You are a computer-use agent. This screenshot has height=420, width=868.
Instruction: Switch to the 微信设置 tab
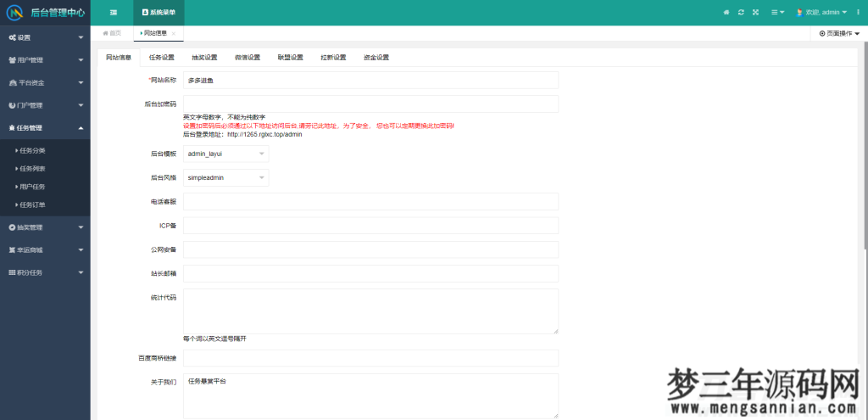coord(247,58)
